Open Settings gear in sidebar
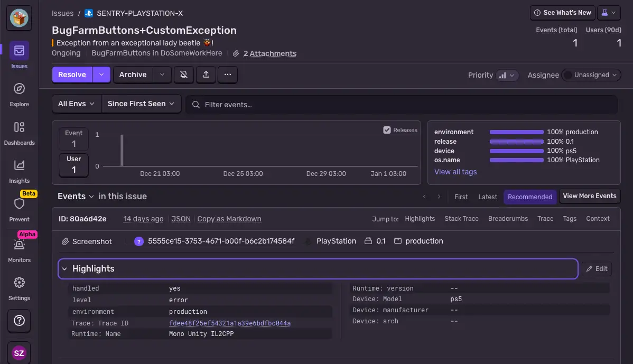Image resolution: width=633 pixels, height=364 pixels. tap(19, 283)
